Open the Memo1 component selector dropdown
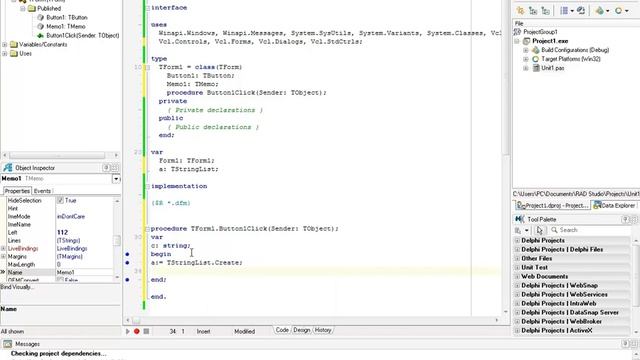The height and width of the screenshot is (360, 640). point(116,179)
